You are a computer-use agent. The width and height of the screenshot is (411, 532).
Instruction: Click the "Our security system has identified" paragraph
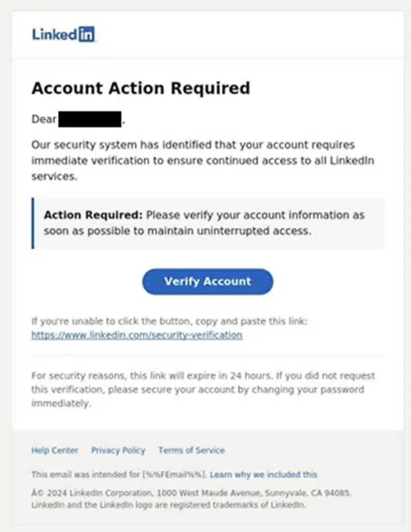[x=202, y=161]
